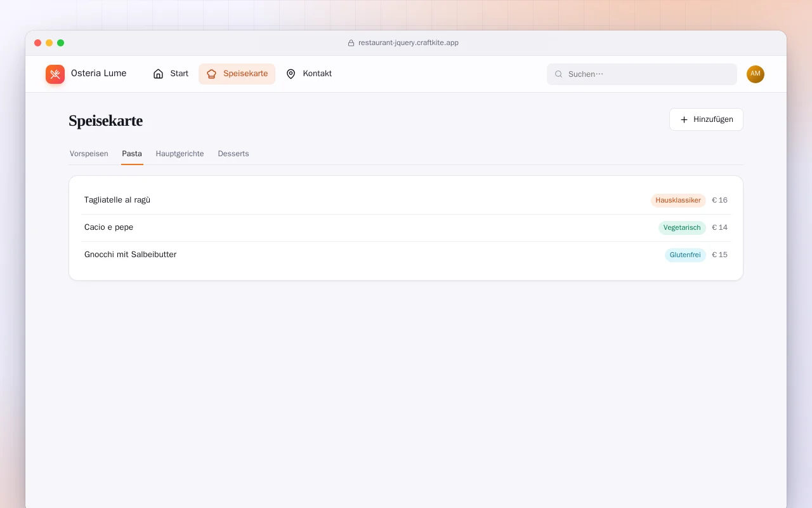Open the AM user avatar
The width and height of the screenshot is (812, 508).
pyautogui.click(x=756, y=74)
